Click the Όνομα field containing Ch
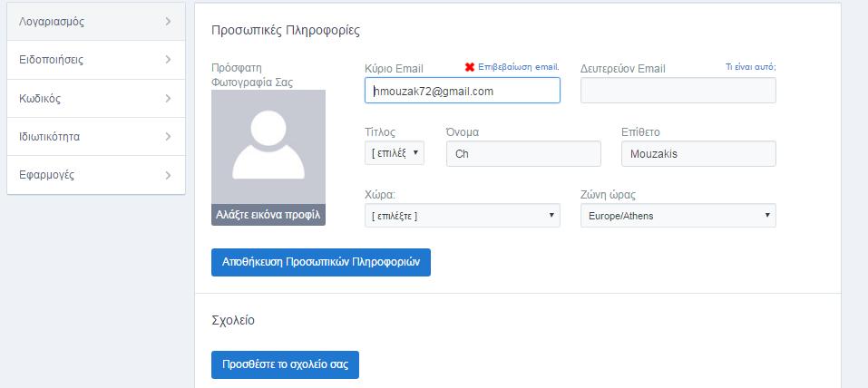The image size is (868, 388). (523, 154)
